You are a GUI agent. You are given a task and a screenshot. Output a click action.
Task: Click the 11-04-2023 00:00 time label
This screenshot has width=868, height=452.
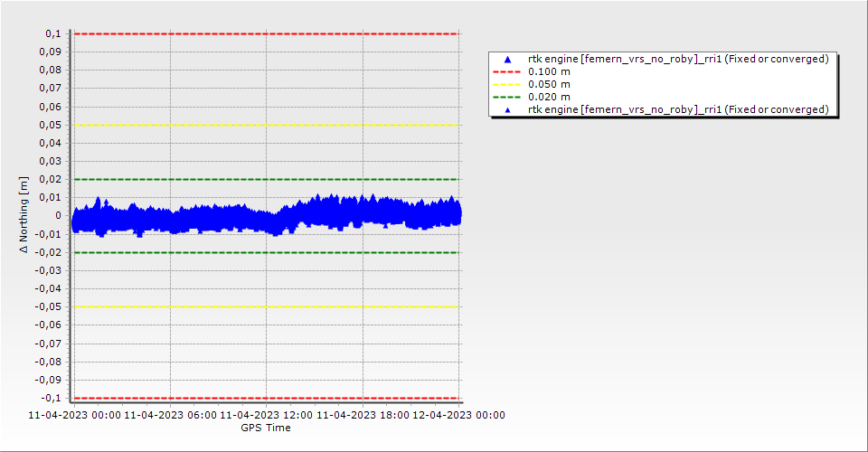click(74, 415)
